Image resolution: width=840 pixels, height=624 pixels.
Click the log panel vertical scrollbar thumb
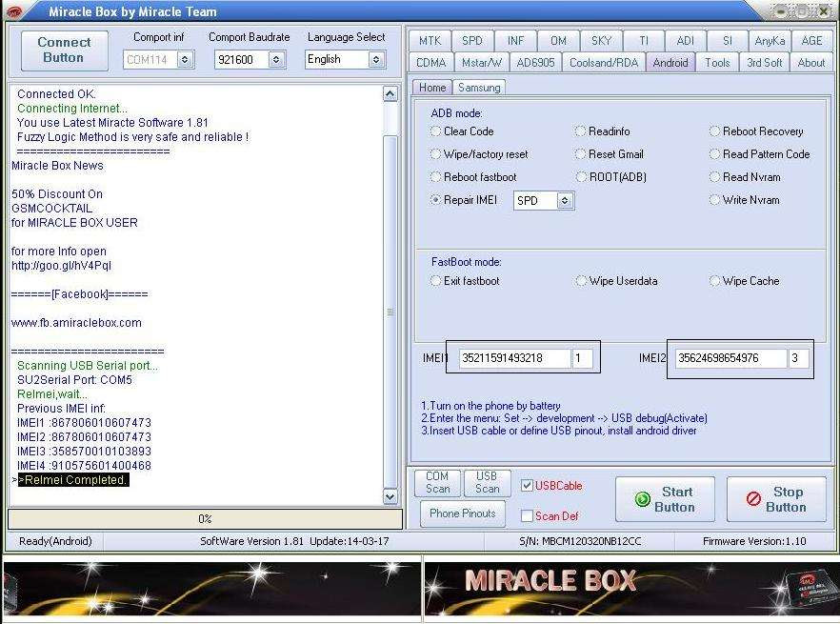coord(390,312)
